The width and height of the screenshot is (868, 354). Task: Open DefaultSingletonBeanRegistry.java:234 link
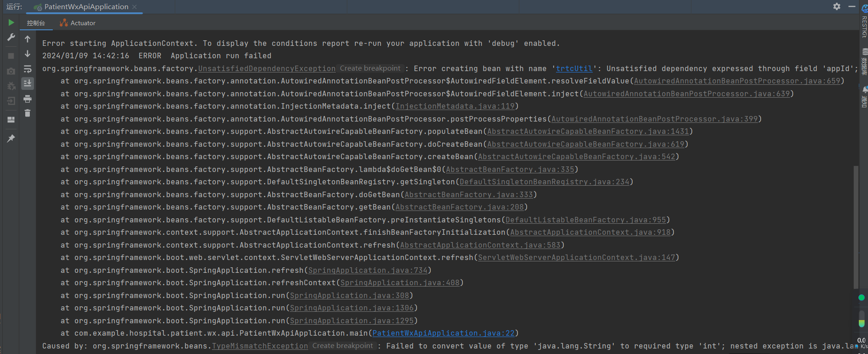[x=545, y=182]
